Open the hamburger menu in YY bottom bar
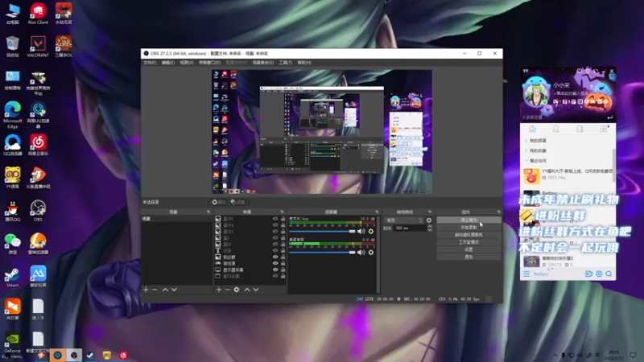 click(526, 274)
